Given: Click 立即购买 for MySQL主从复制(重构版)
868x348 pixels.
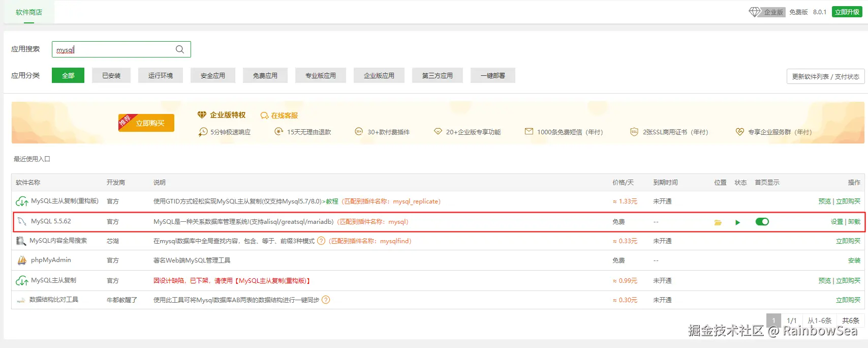Looking at the screenshot, I should click(x=848, y=201).
